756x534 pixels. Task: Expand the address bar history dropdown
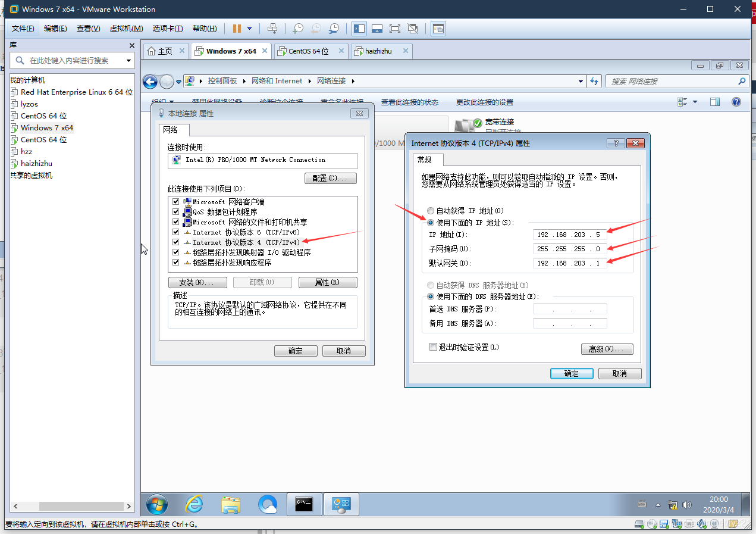pyautogui.click(x=581, y=81)
